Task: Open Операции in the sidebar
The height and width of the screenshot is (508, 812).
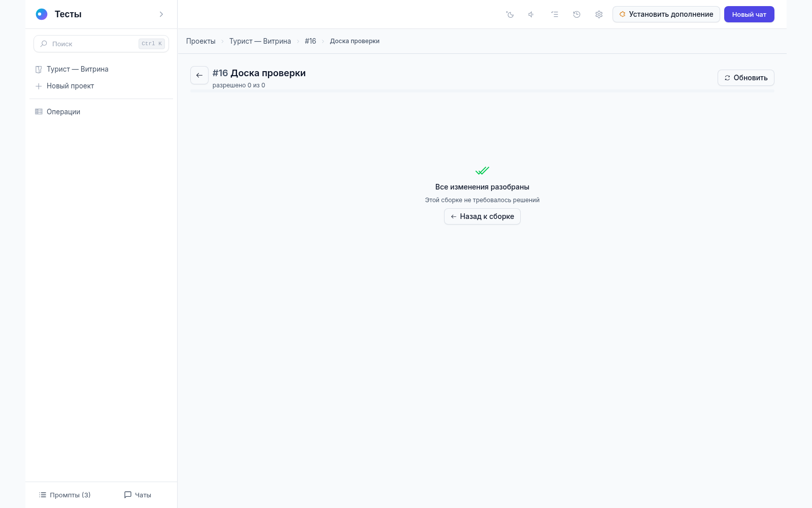Action: point(101,112)
